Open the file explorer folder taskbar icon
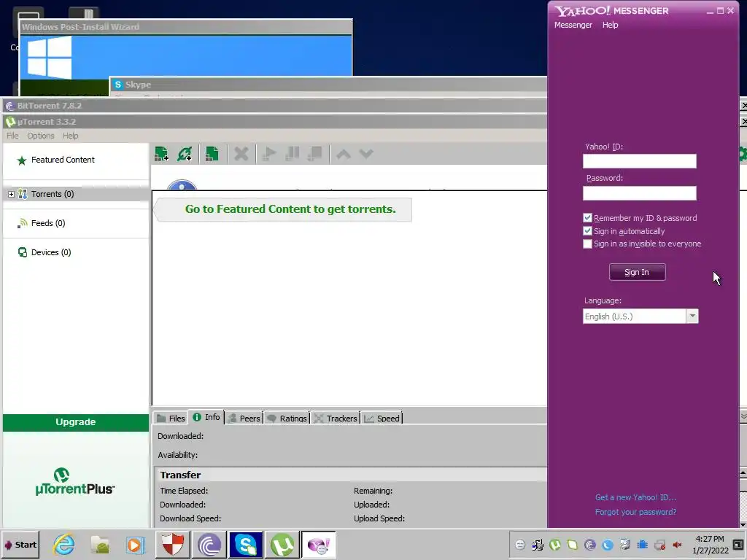 100,545
